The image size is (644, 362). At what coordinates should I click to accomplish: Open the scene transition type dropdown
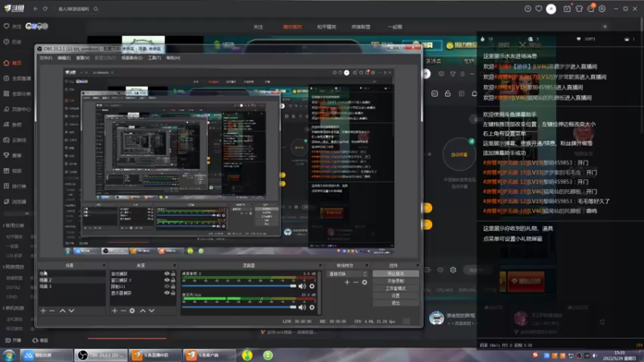(348, 274)
